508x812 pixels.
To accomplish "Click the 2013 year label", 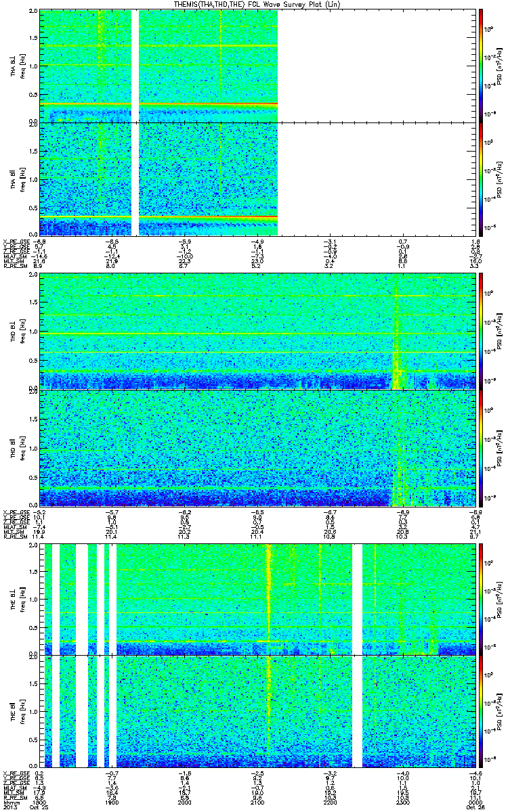I will point(9,809).
